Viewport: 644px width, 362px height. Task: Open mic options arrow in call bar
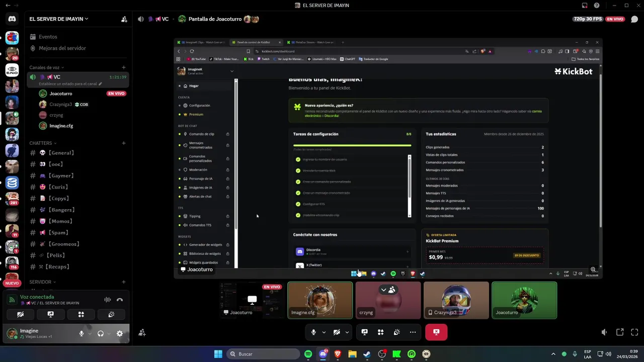[324, 332]
